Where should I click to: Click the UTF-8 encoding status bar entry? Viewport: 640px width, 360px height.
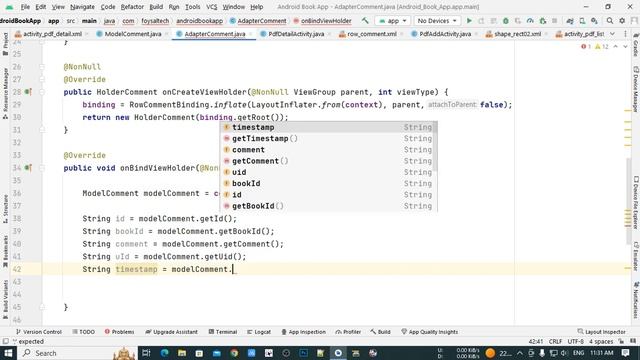(576, 342)
